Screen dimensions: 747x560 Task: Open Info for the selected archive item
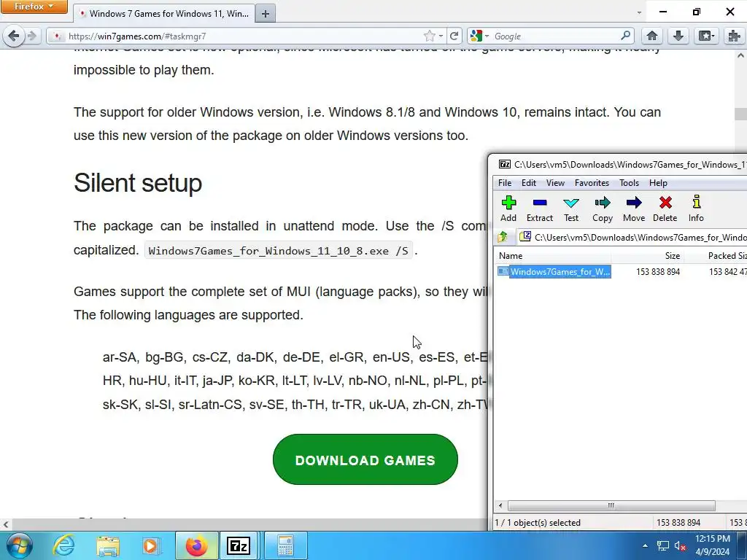(696, 209)
